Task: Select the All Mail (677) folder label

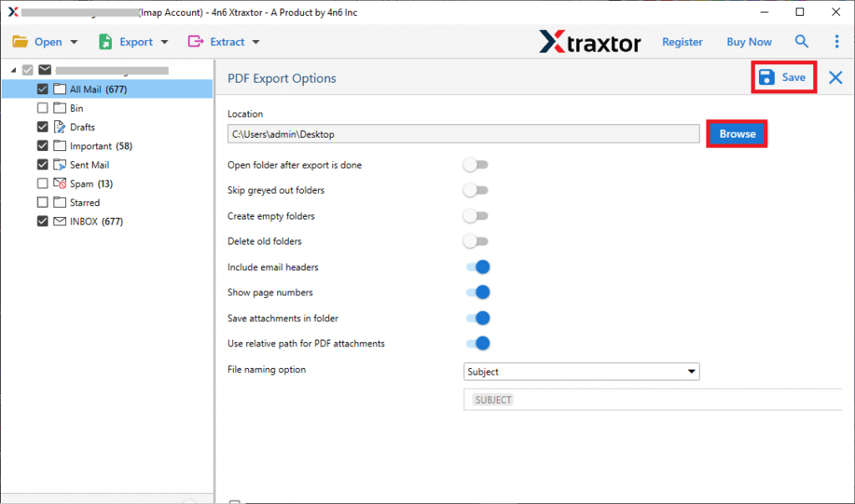Action: tap(99, 89)
